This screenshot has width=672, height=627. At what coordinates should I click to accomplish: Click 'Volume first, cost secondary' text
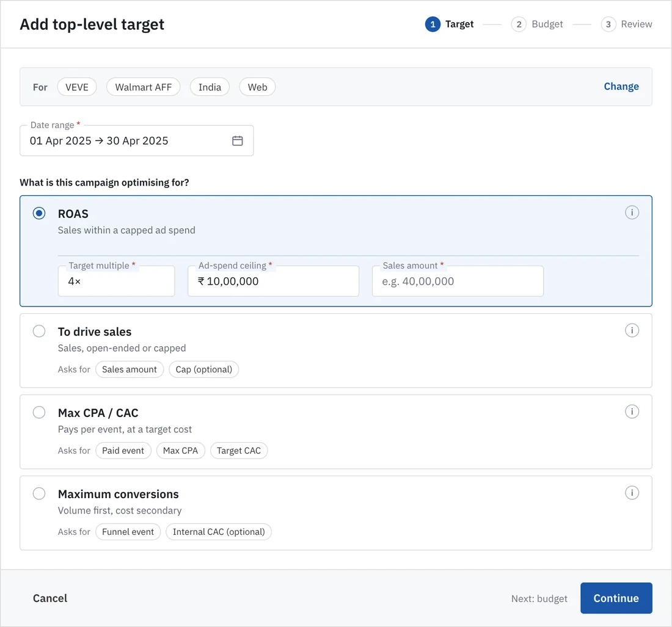(120, 510)
